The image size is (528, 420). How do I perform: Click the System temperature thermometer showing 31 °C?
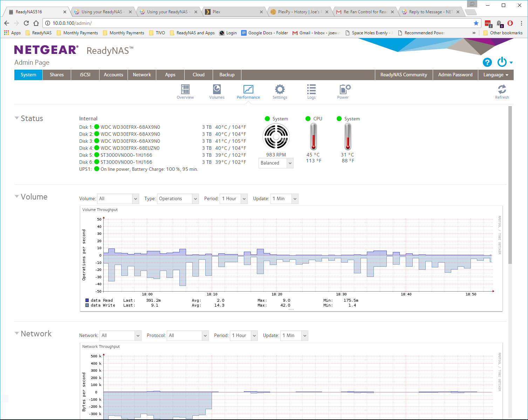click(x=348, y=137)
